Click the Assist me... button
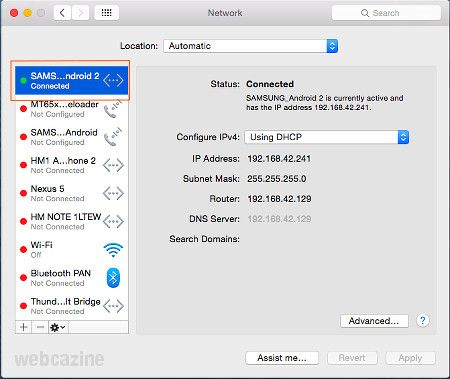 (x=282, y=358)
